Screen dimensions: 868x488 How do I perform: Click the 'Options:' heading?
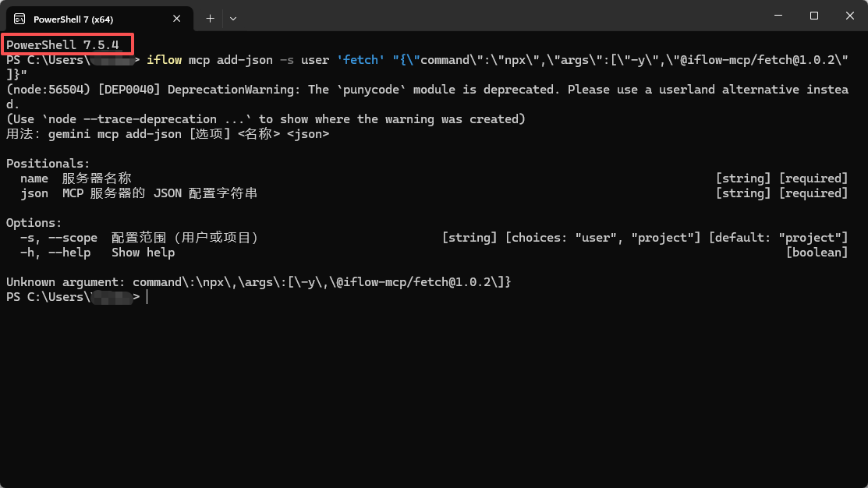[x=34, y=223]
